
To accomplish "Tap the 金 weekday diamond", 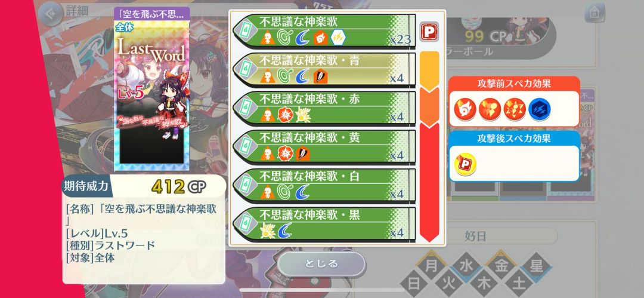I will (501, 266).
